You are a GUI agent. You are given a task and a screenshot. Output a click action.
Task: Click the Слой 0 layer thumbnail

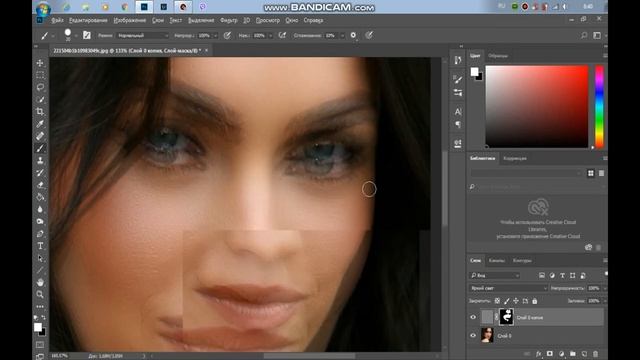pos(487,335)
